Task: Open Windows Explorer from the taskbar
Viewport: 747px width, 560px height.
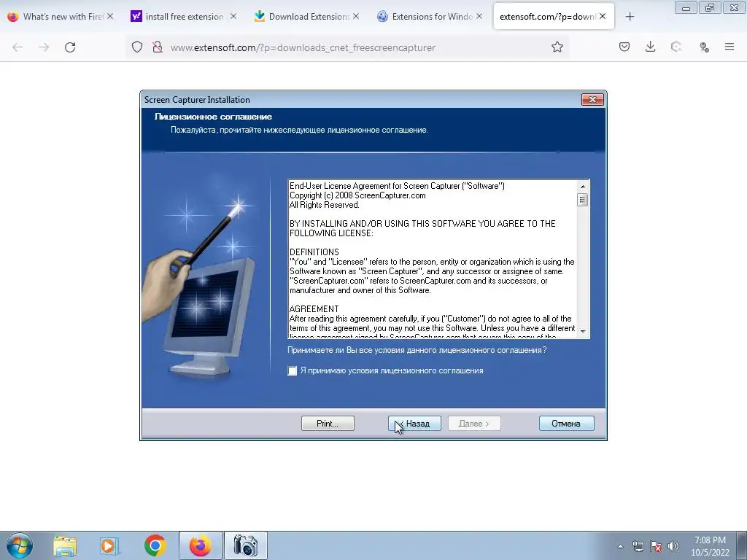Action: 65,545
